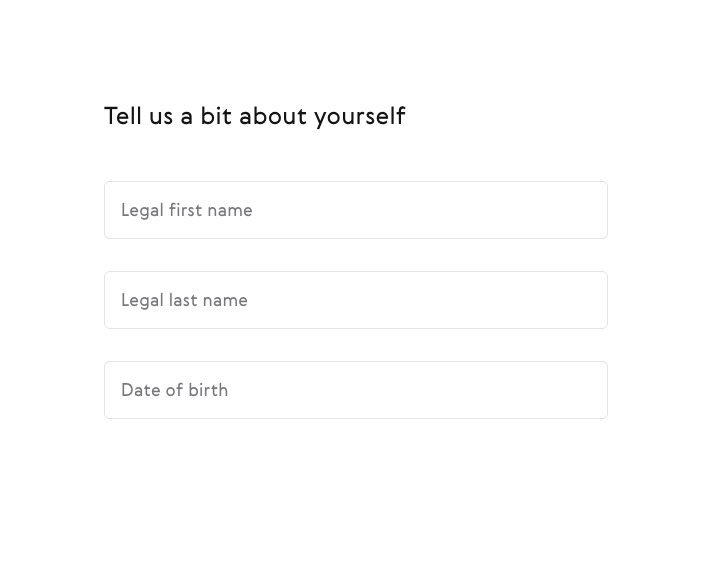Image resolution: width=725 pixels, height=586 pixels.
Task: Focus the Legal last name input
Action: [356, 300]
